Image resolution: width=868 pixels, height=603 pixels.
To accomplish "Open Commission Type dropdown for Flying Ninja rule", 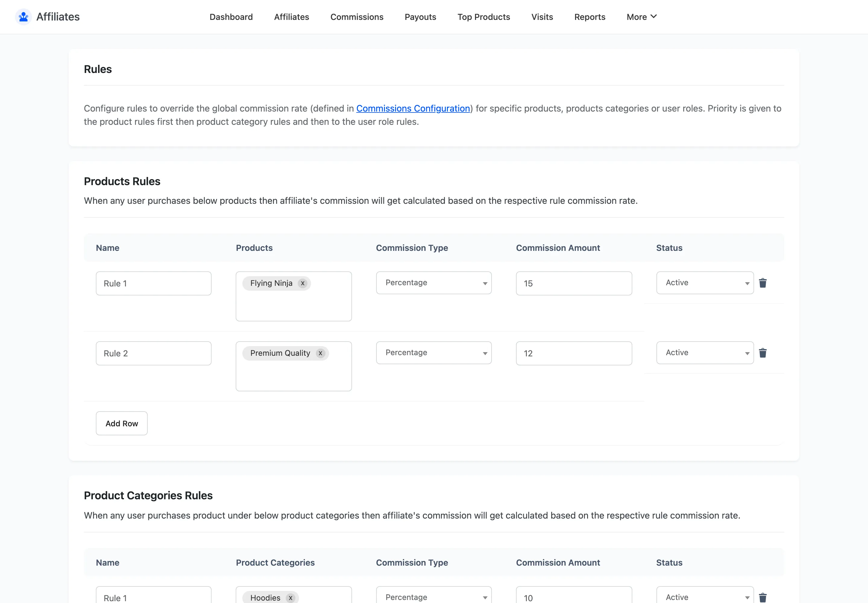I will (x=434, y=283).
